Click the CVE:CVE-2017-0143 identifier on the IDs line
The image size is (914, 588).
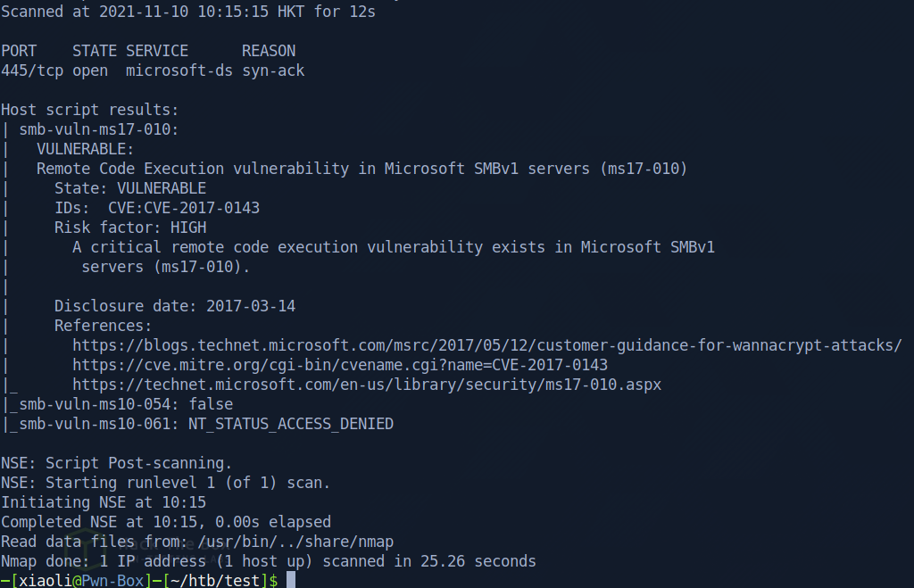[x=183, y=208]
